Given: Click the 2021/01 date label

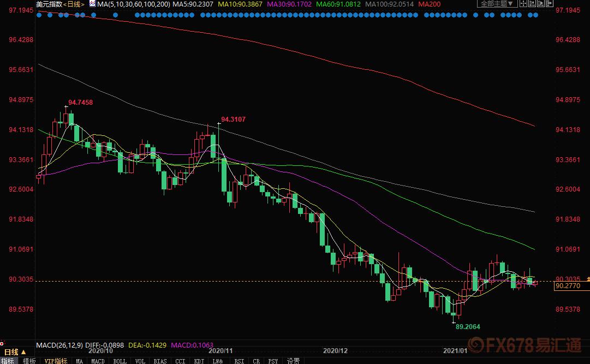Looking at the screenshot, I should tap(455, 351).
